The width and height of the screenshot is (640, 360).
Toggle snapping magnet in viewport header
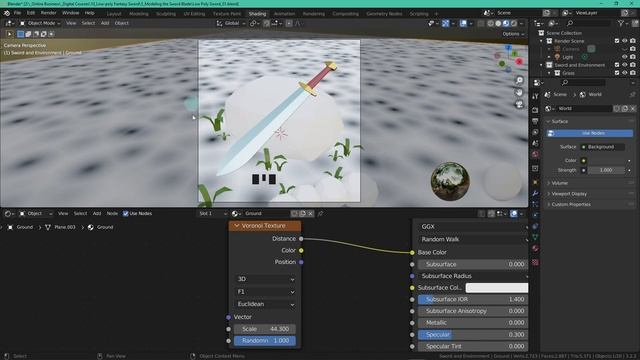267,23
